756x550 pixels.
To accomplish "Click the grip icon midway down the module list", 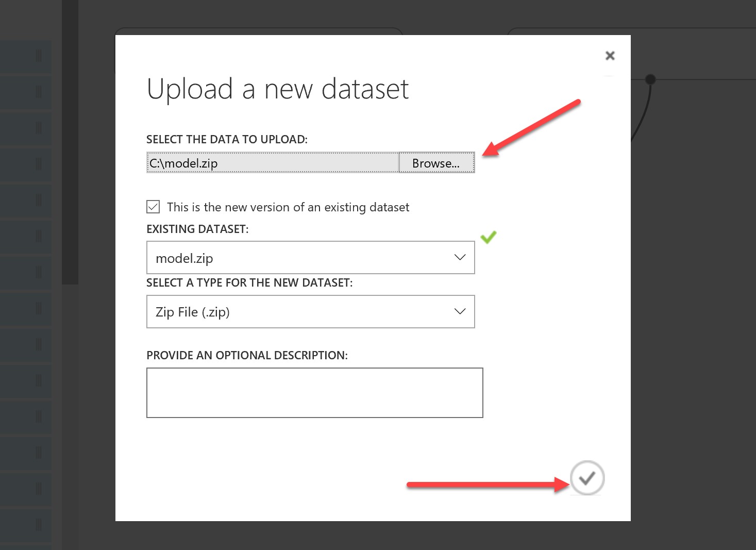I will coord(39,272).
